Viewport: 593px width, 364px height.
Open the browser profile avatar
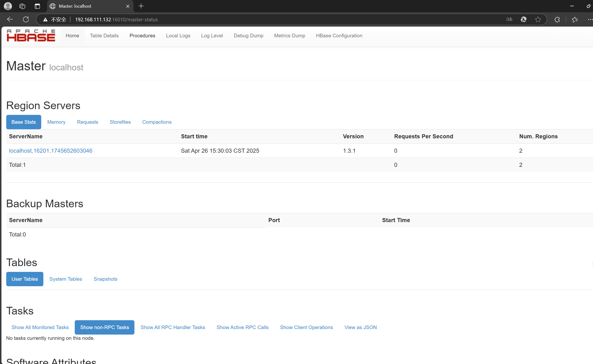[x=8, y=6]
